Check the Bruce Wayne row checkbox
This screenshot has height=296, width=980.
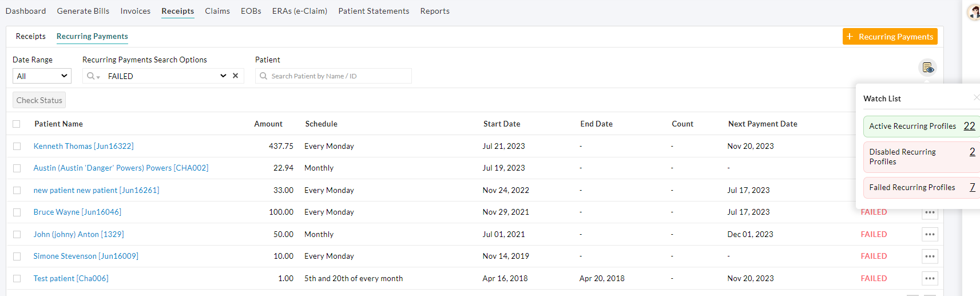pyautogui.click(x=17, y=212)
